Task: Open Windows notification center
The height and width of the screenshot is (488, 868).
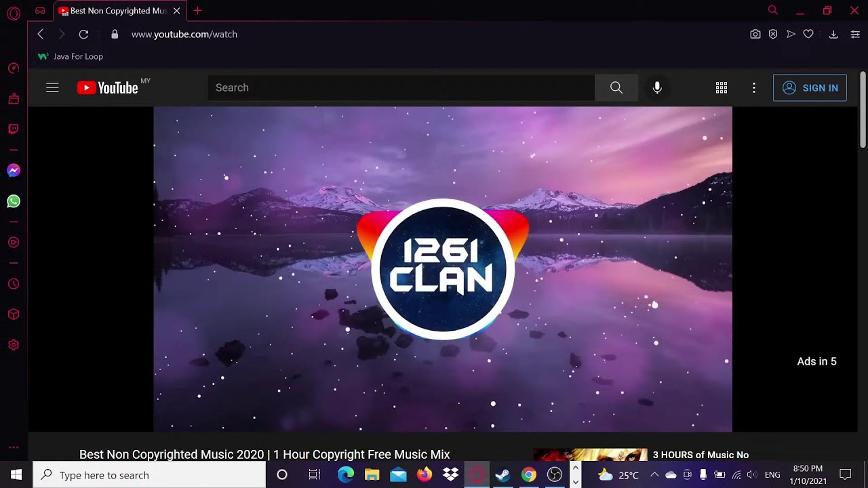Action: tap(846, 475)
